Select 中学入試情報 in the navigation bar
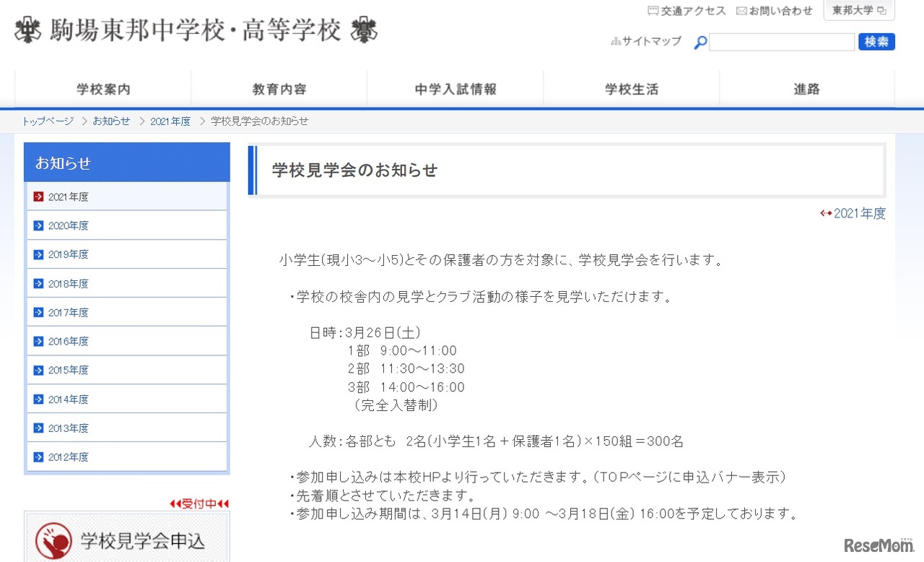The height and width of the screenshot is (562, 924). 455,89
